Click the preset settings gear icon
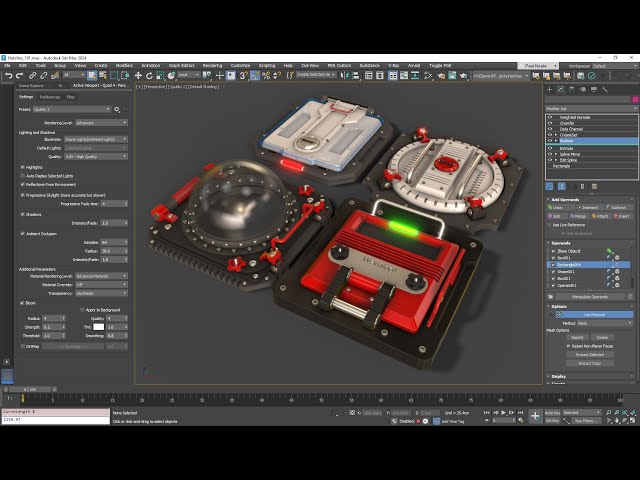The height and width of the screenshot is (480, 640). click(117, 109)
